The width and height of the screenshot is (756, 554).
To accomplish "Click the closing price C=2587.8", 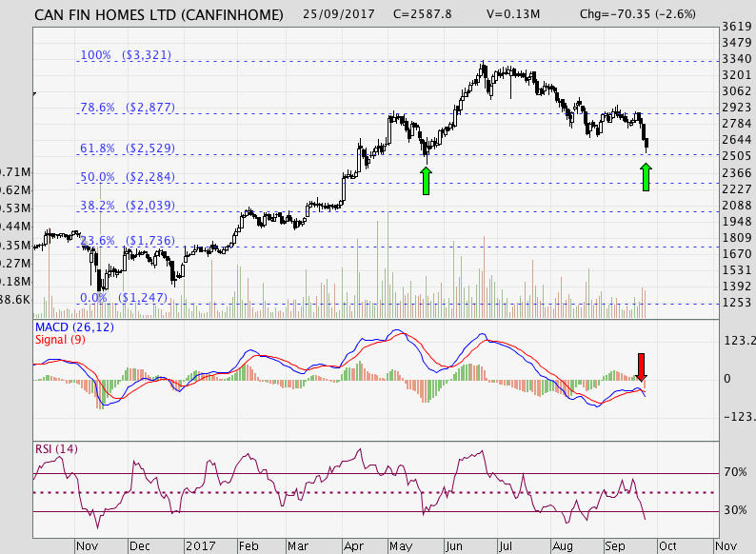I will tap(423, 14).
